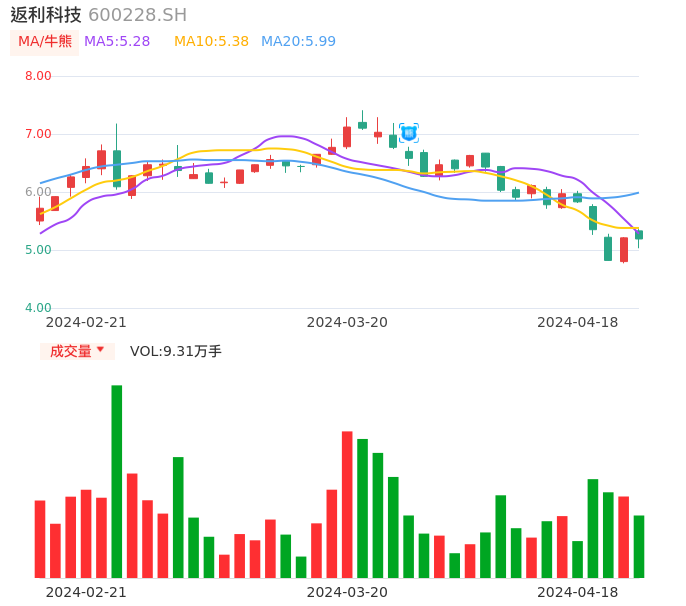This screenshot has width=686, height=606.
Task: Toggle the MA20:5.99 legend label
Action: pos(298,42)
